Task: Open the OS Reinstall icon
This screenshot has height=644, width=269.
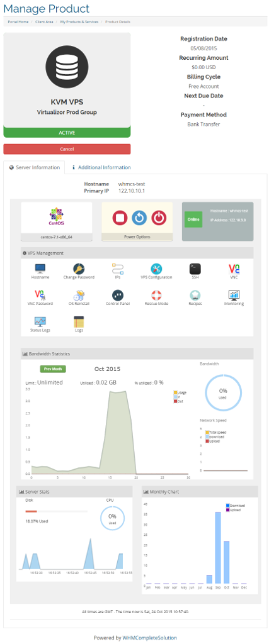Action: [x=79, y=296]
